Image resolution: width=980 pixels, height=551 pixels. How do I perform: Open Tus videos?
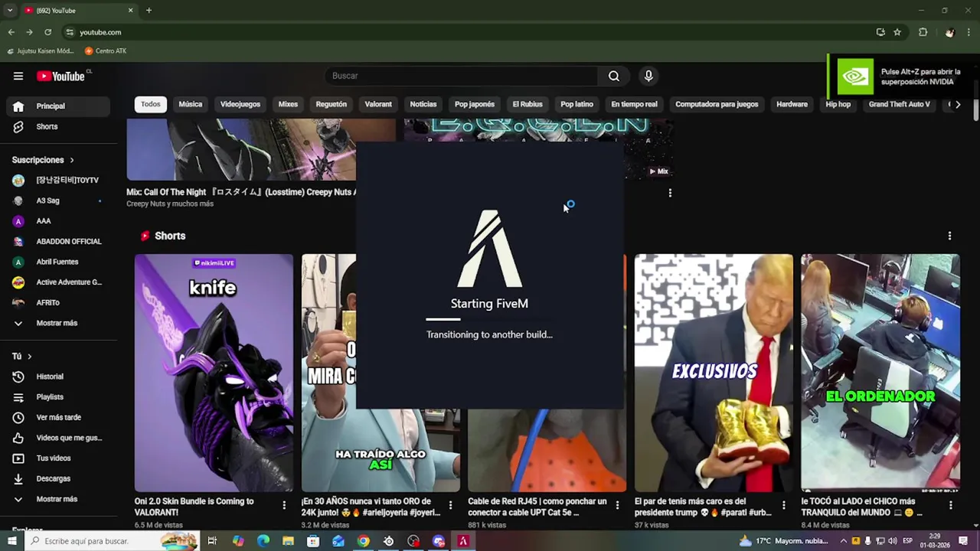[59, 458]
